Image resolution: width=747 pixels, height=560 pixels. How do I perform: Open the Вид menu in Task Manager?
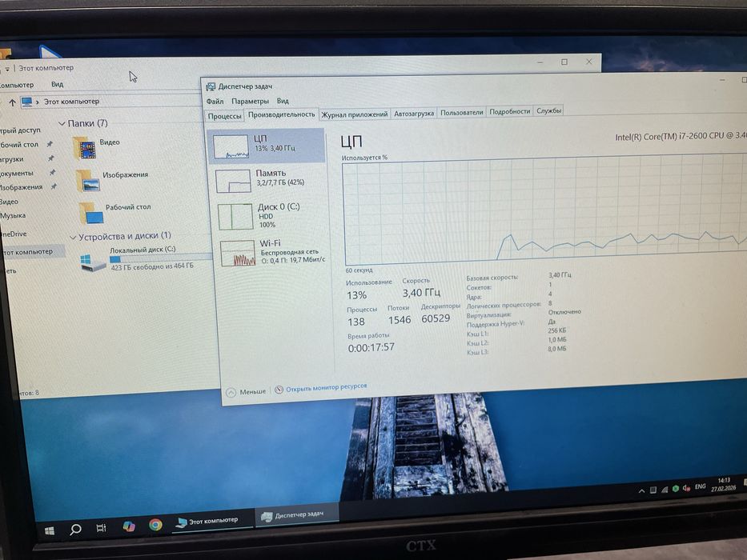point(283,101)
